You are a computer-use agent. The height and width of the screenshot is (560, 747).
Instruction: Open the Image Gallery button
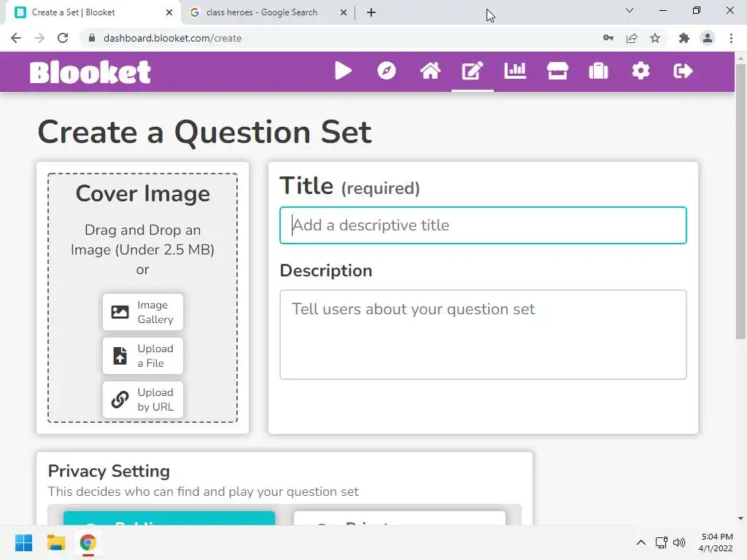coord(143,312)
